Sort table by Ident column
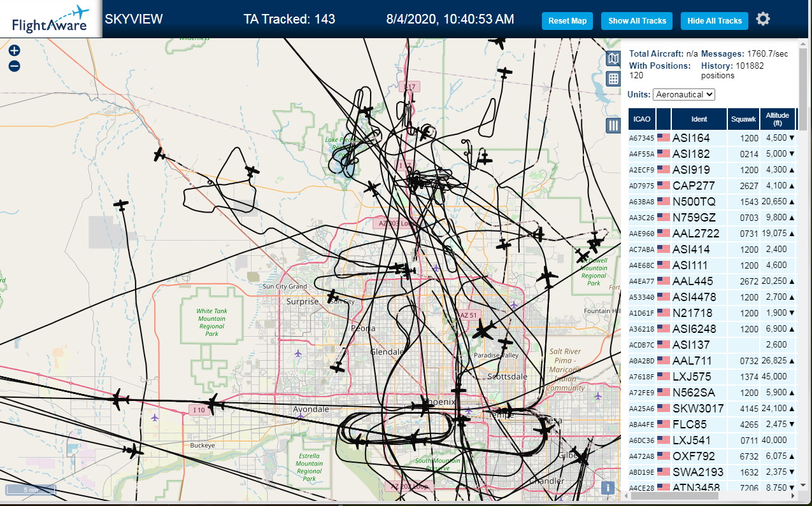 pos(699,119)
